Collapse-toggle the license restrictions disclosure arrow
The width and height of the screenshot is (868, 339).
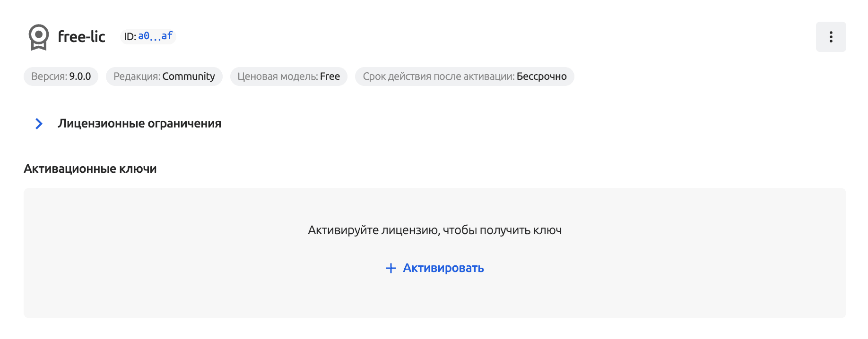point(38,124)
